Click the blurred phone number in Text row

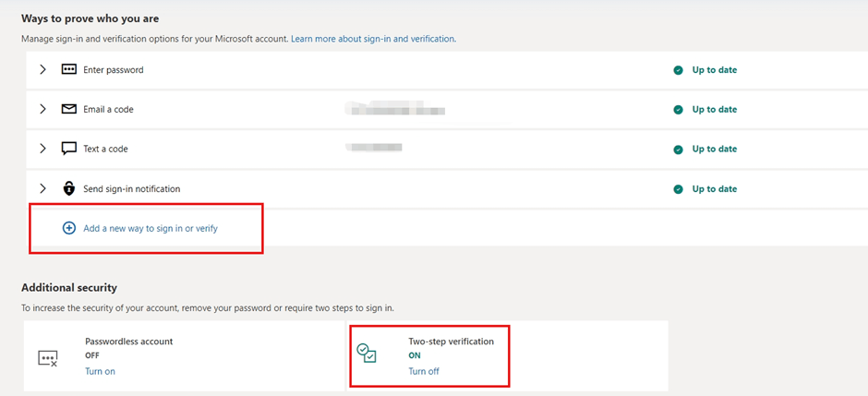pos(373,147)
